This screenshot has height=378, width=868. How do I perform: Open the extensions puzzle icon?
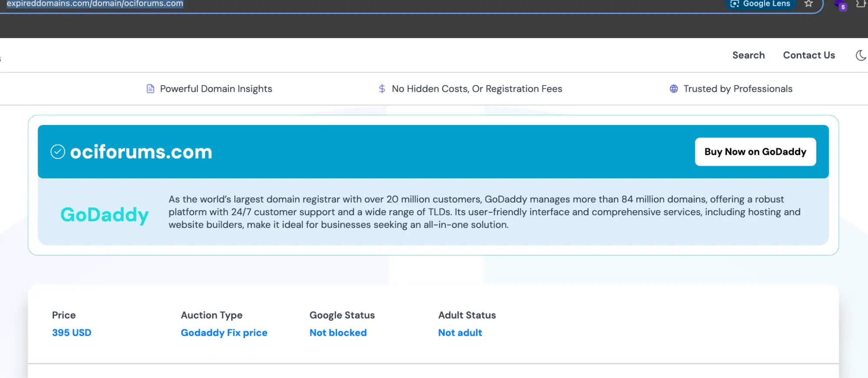861,4
